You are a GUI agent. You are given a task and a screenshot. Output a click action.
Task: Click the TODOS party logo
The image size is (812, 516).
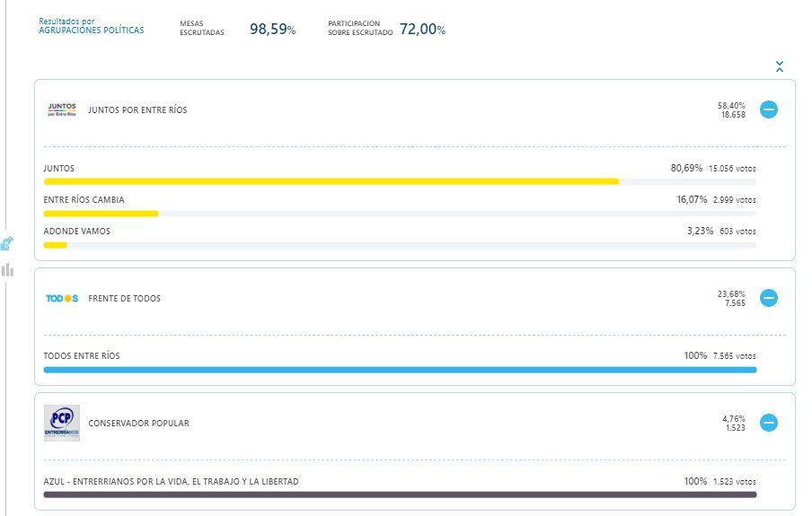62,298
